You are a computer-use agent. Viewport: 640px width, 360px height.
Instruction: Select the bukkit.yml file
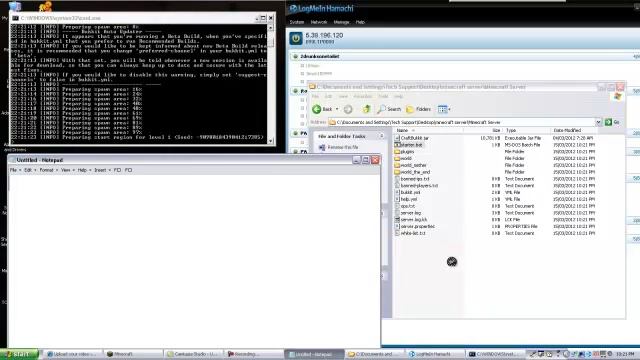[x=407, y=192]
